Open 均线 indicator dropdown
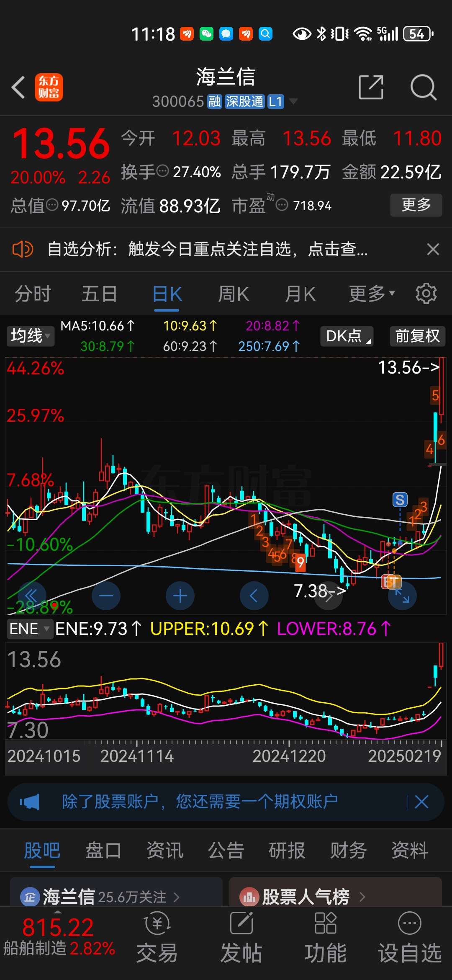The height and width of the screenshot is (980, 452). [31, 336]
